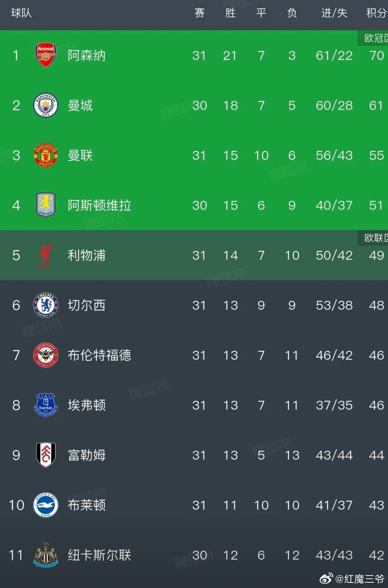Select team name 布伦特福德
This screenshot has width=388, height=588.
pos(99,355)
